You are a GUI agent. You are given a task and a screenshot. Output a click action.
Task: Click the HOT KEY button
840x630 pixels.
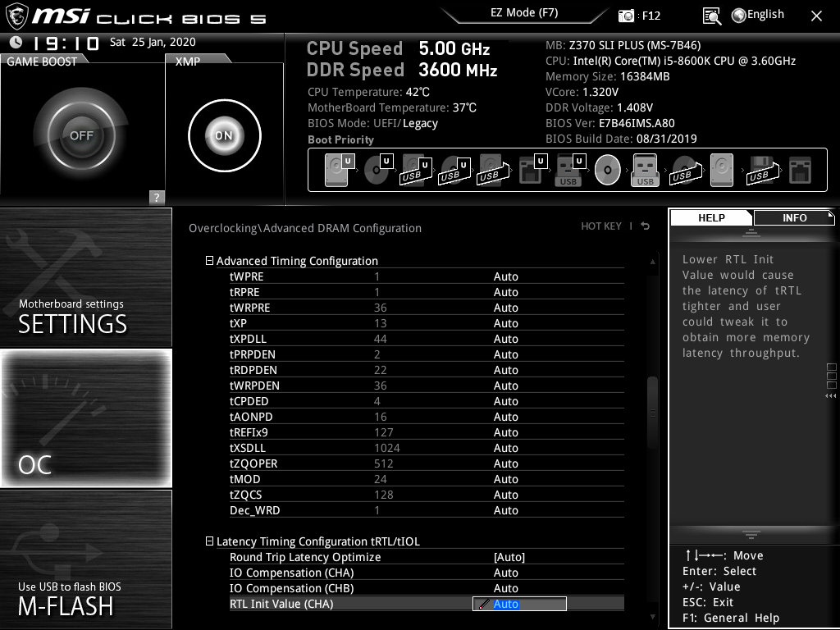[601, 226]
